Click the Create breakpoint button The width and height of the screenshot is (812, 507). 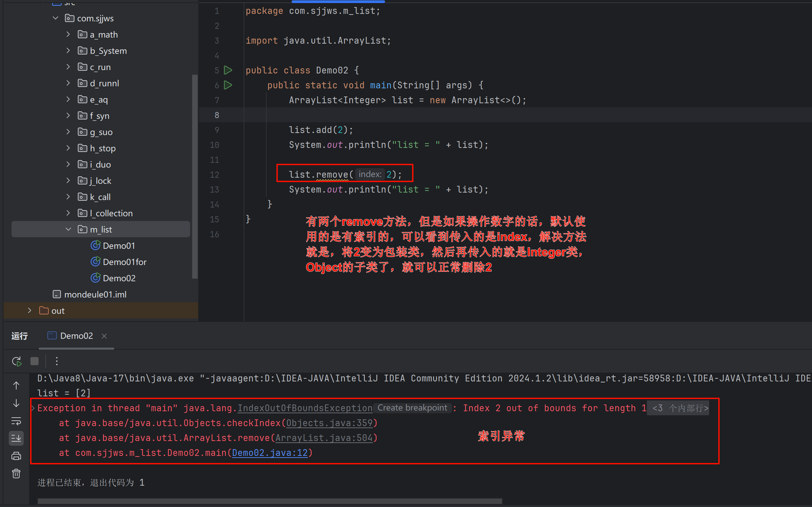tap(412, 408)
